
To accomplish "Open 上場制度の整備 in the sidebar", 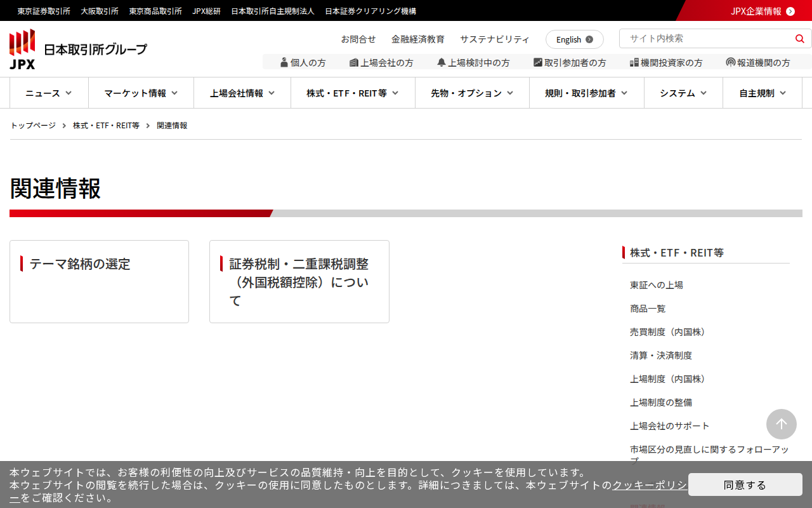I will click(661, 403).
